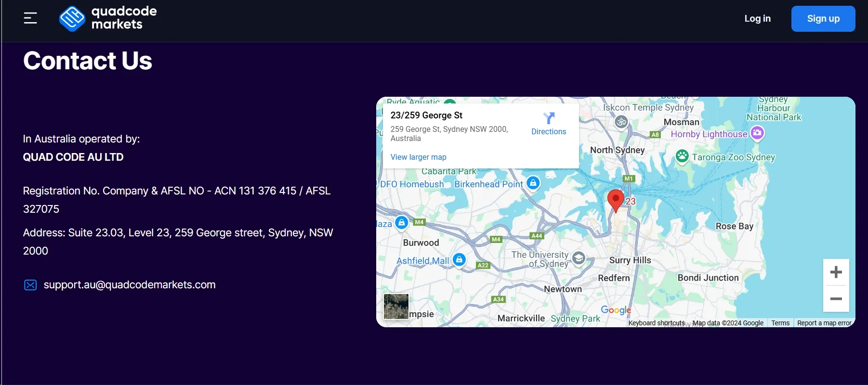Click Sydney Park label on map

pyautogui.click(x=576, y=319)
